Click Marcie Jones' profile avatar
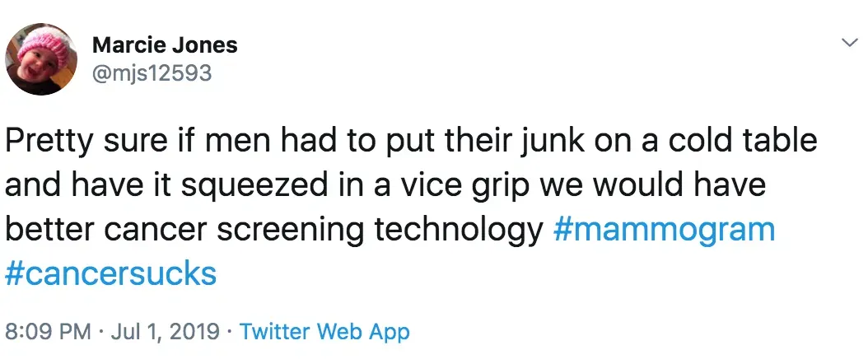Image resolution: width=868 pixels, height=364 pixels. point(41,58)
